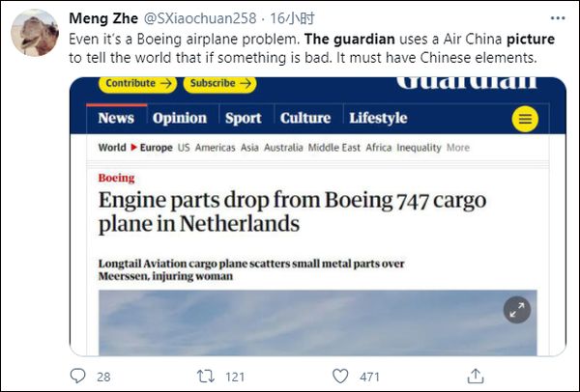The height and width of the screenshot is (392, 580).
Task: Like the tweet using the heart icon
Action: (339, 376)
